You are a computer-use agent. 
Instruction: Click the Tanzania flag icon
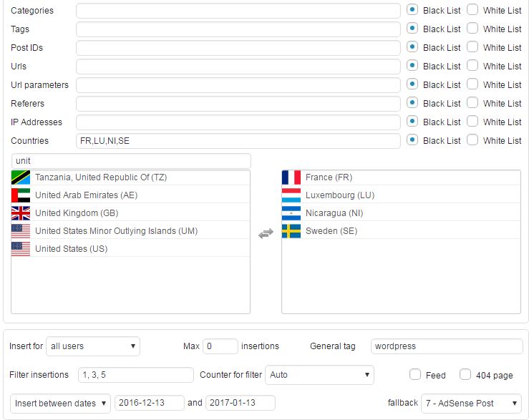click(x=21, y=177)
